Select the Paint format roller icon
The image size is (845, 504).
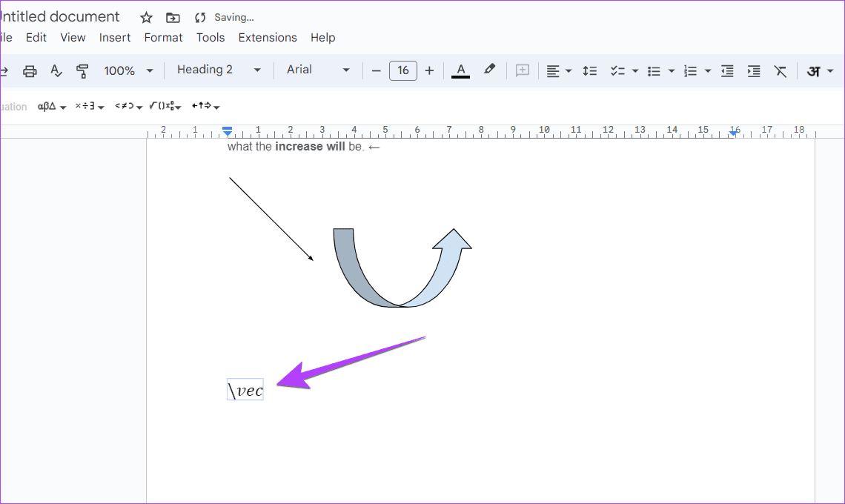pyautogui.click(x=82, y=70)
